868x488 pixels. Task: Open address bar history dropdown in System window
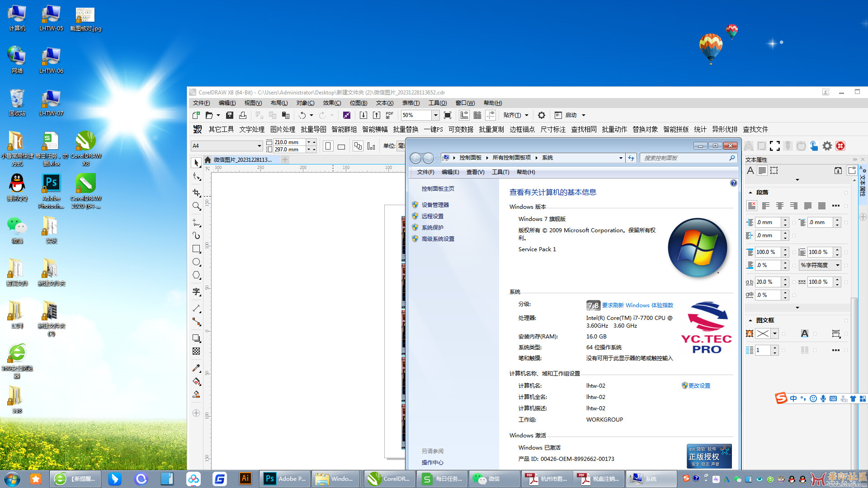(621, 158)
